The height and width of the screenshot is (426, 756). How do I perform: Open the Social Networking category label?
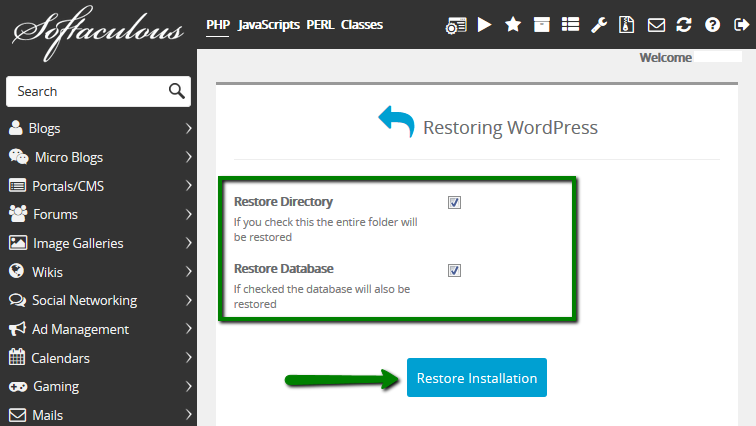pos(84,301)
